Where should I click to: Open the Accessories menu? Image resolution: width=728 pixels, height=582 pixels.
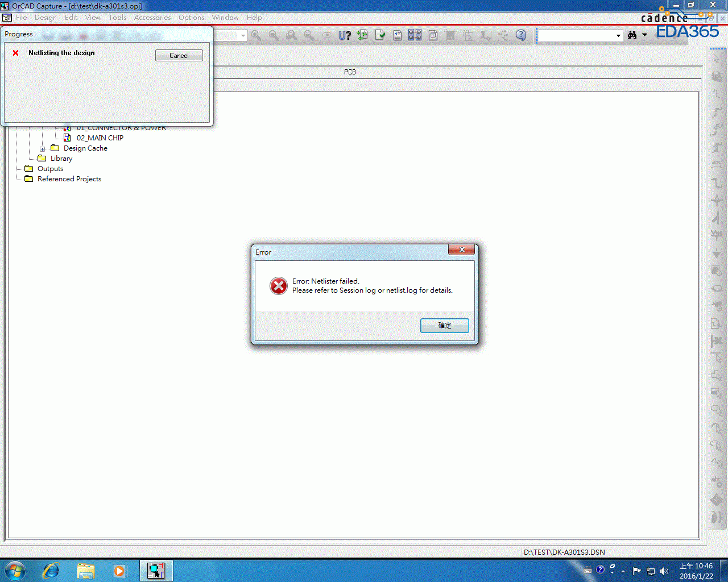152,18
